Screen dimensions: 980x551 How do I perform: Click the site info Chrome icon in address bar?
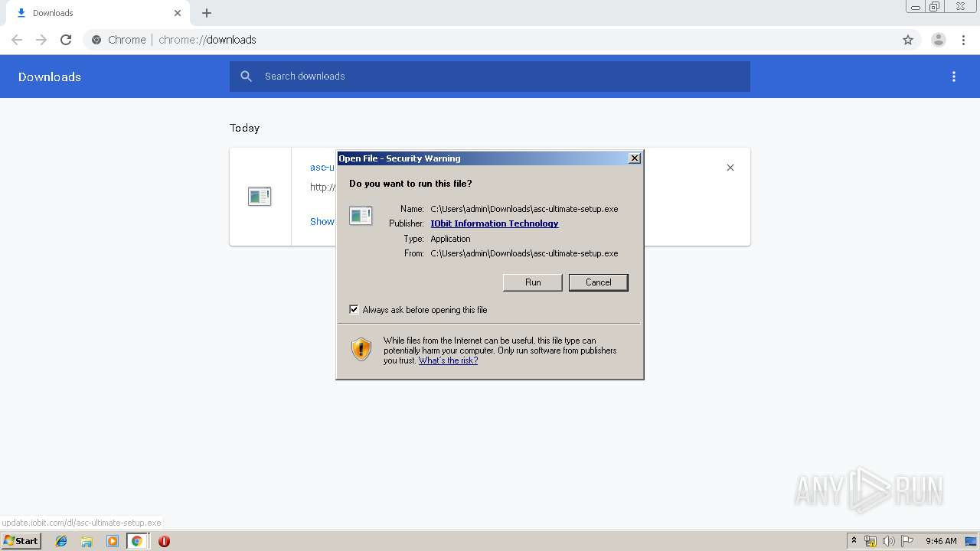pyautogui.click(x=96, y=40)
